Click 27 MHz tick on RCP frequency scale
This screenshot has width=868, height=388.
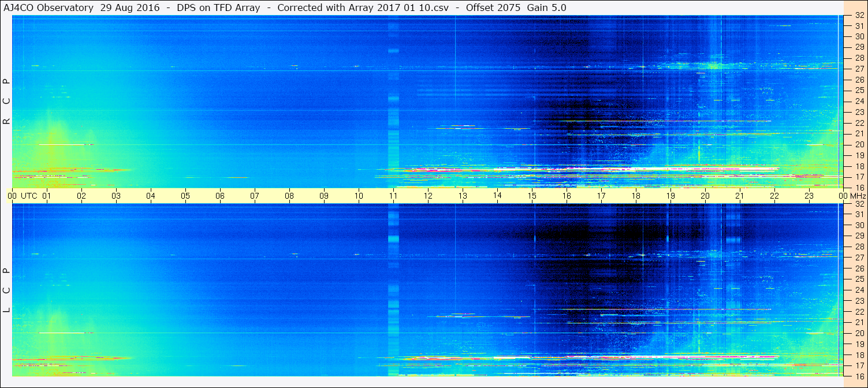(x=859, y=69)
